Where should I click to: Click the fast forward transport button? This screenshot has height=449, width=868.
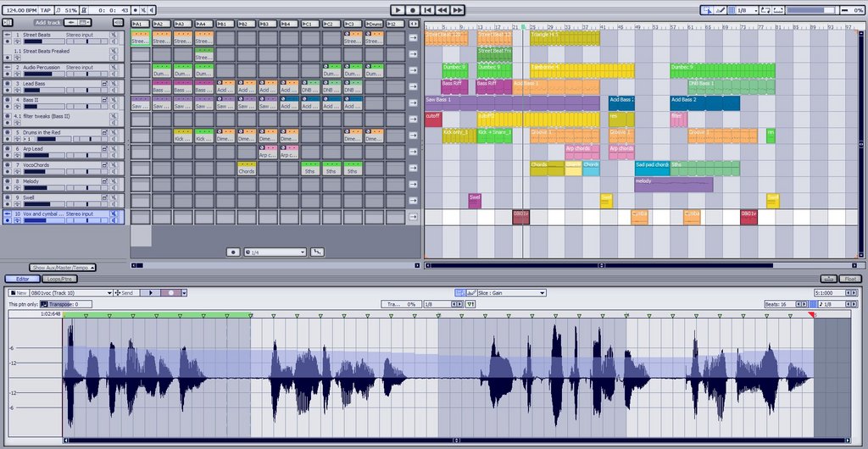pos(457,10)
